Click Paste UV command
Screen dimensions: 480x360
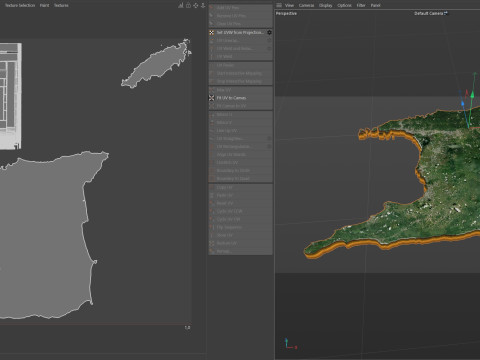[x=240, y=195]
